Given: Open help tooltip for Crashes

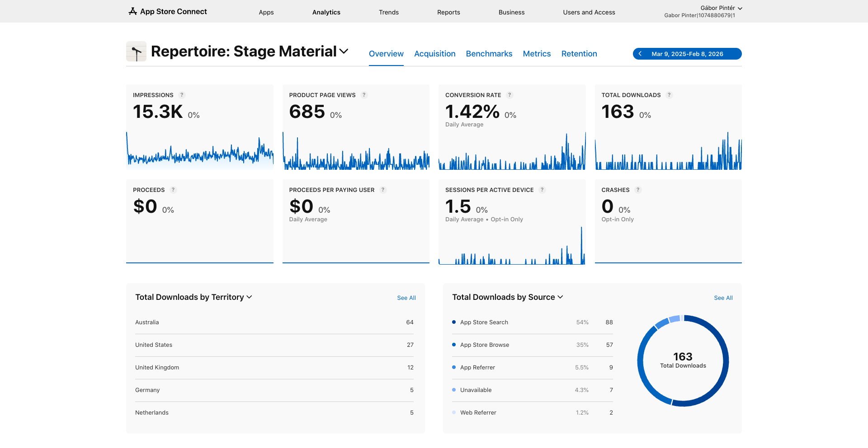Looking at the screenshot, I should (638, 190).
